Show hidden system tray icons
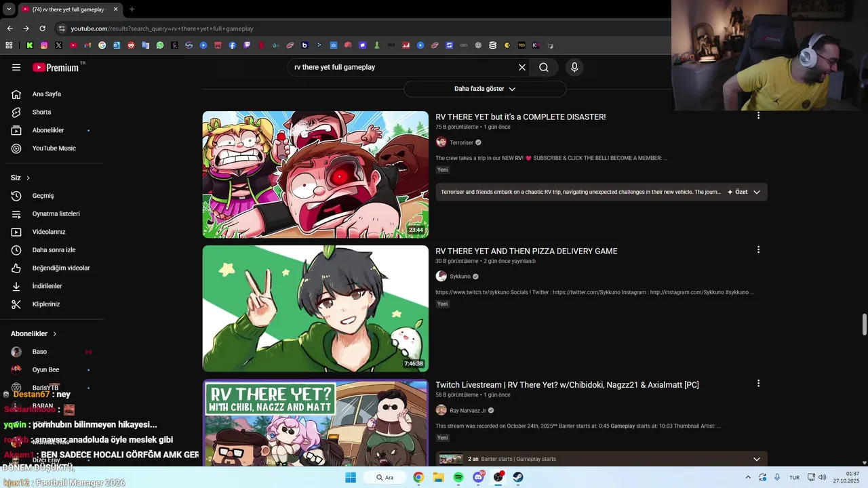868x488 pixels. click(748, 477)
